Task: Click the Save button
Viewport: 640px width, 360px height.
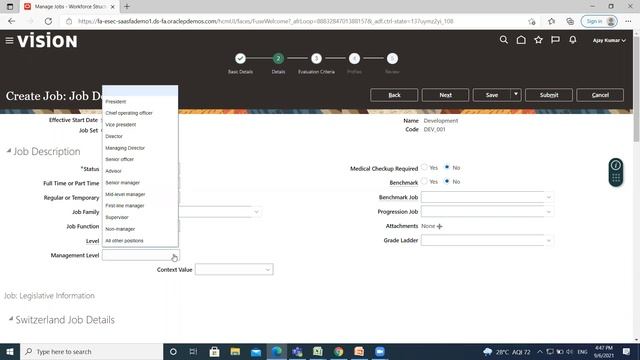Action: tap(492, 95)
